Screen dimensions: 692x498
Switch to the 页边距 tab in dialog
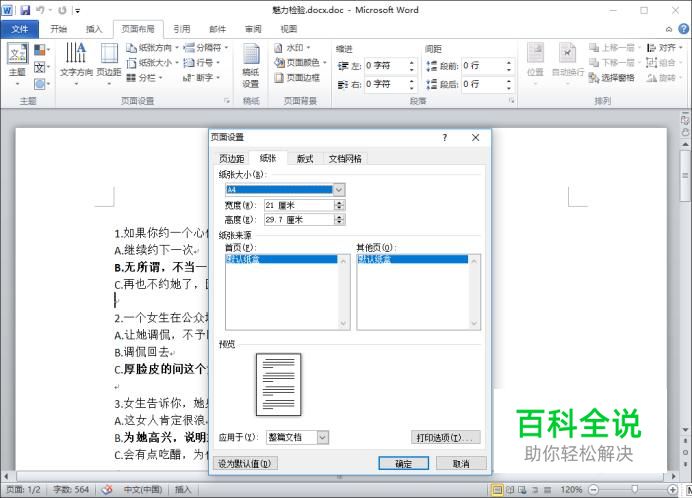coord(232,158)
